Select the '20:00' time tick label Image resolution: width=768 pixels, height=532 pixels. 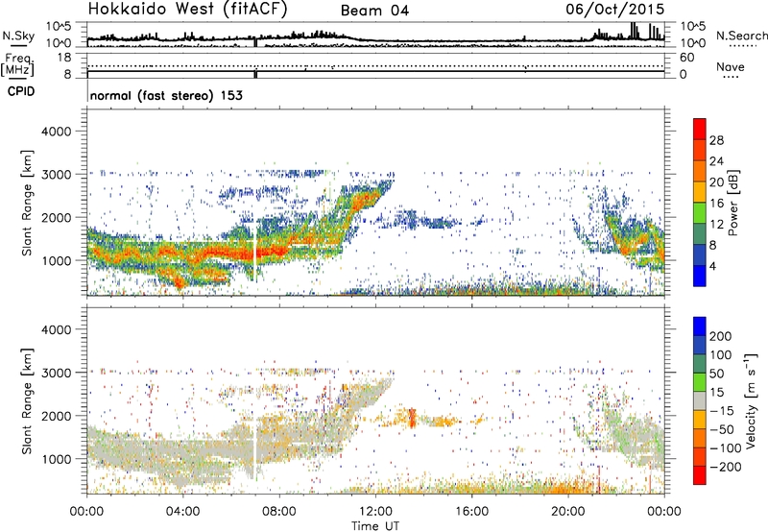[567, 512]
